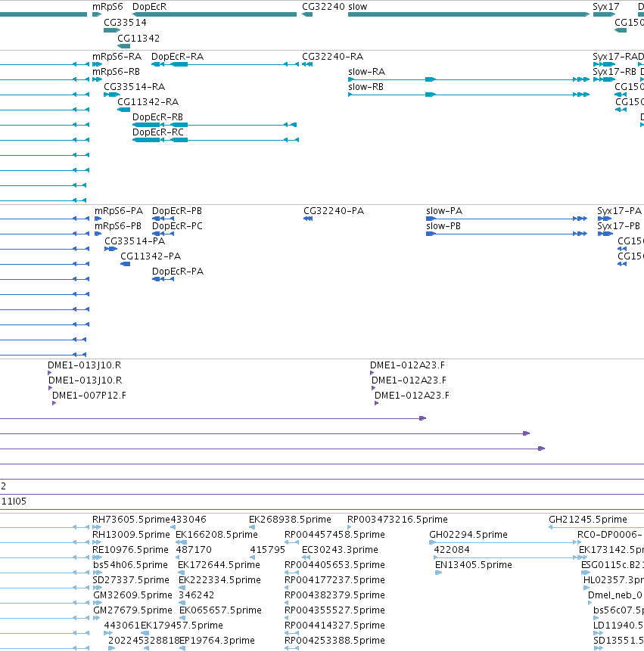Click EST EK065657.5prime

pos(220,610)
